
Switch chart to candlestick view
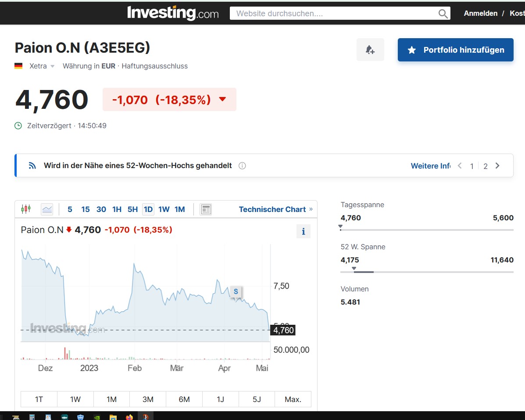pos(26,209)
